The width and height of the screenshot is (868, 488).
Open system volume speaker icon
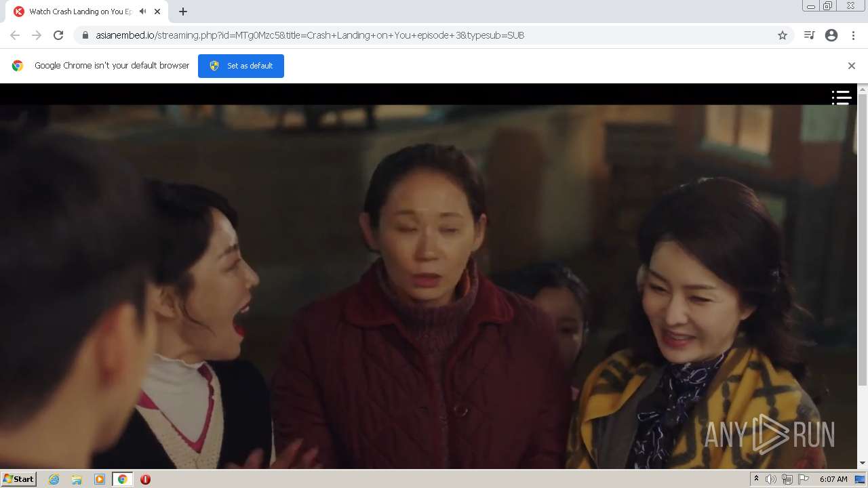click(771, 479)
